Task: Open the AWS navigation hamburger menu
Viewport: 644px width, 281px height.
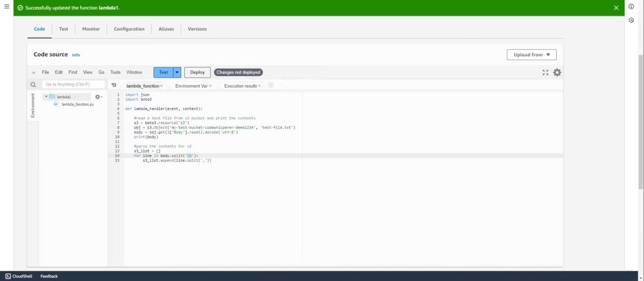Action: [6, 6]
